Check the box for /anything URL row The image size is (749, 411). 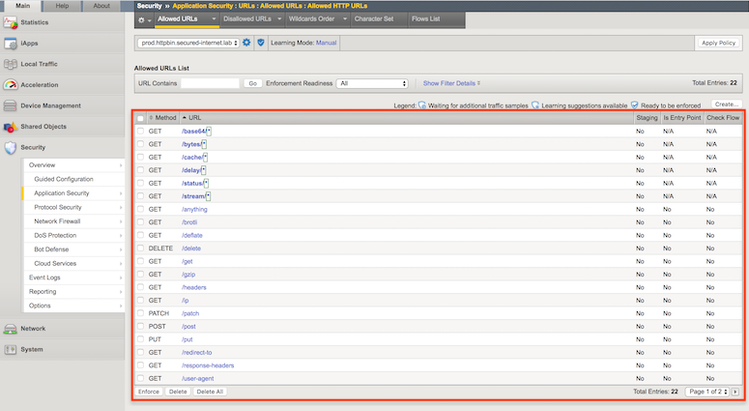140,209
